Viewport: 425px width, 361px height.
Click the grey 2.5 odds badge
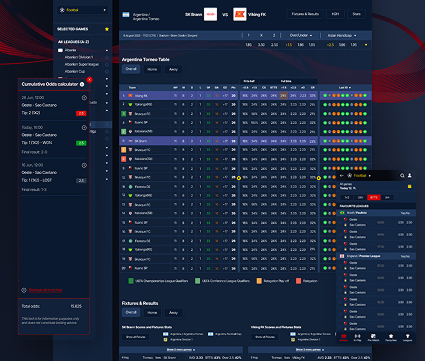(81, 180)
